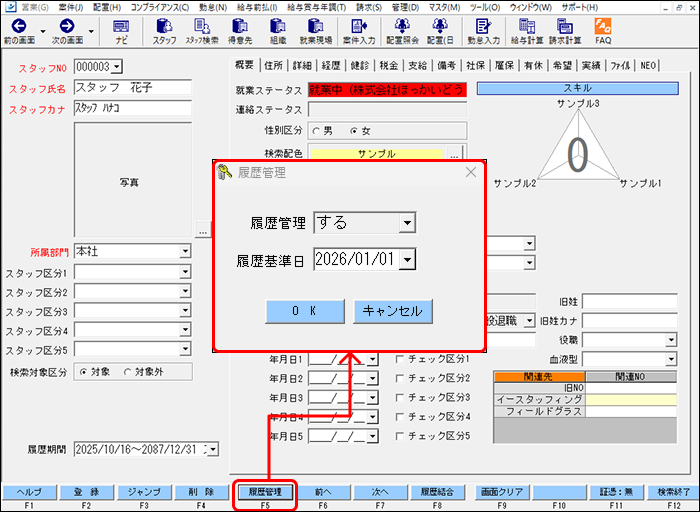
Task: Open color picker ellipsis beside 検索配色
Action: tap(454, 155)
